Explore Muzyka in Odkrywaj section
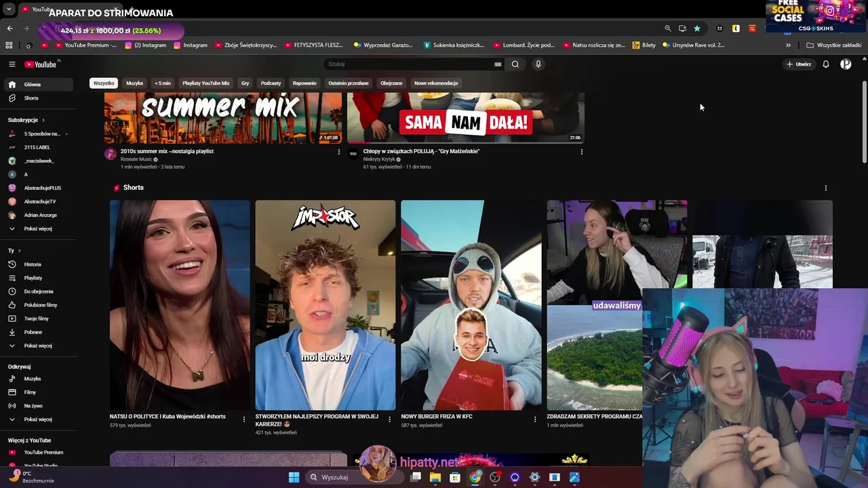 coord(39,379)
